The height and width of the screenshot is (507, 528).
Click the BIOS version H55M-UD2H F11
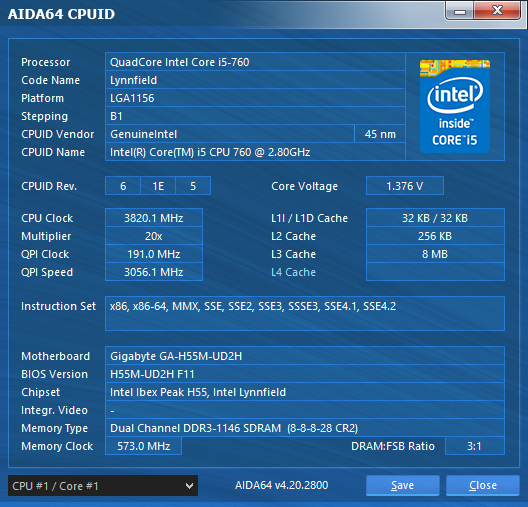click(x=305, y=374)
